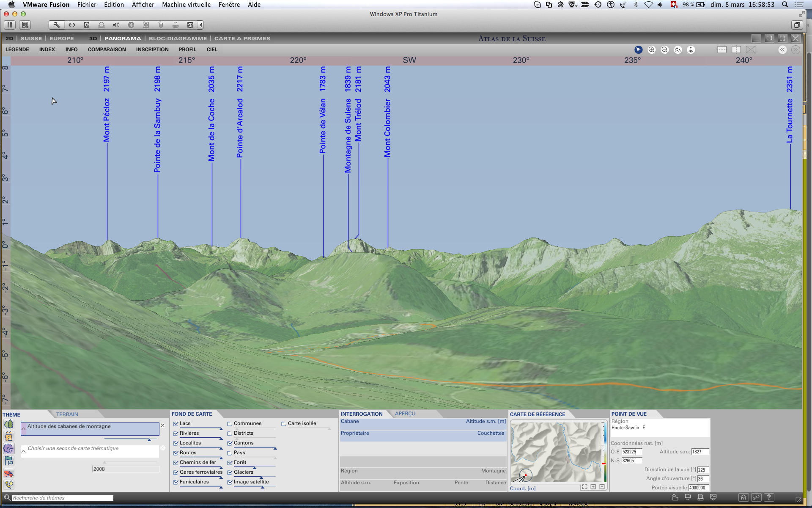Open the PROFIL menu
This screenshot has height=508, width=812.
(x=187, y=50)
